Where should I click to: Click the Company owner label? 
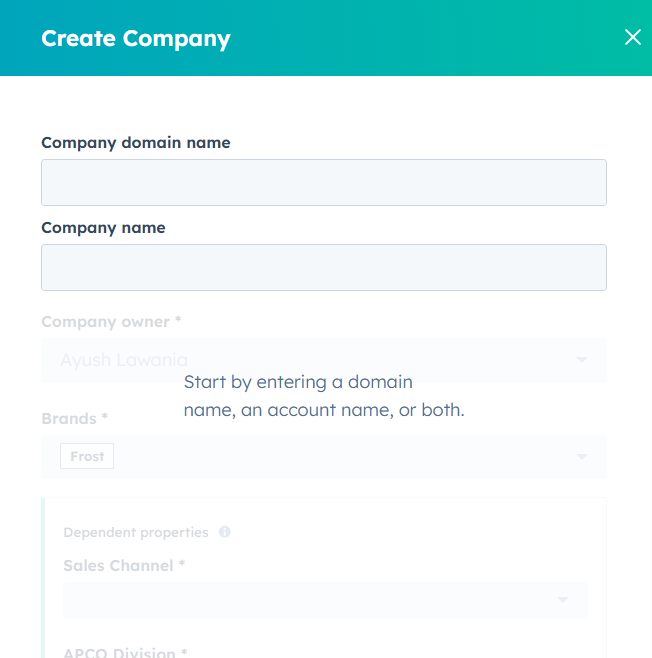110,322
